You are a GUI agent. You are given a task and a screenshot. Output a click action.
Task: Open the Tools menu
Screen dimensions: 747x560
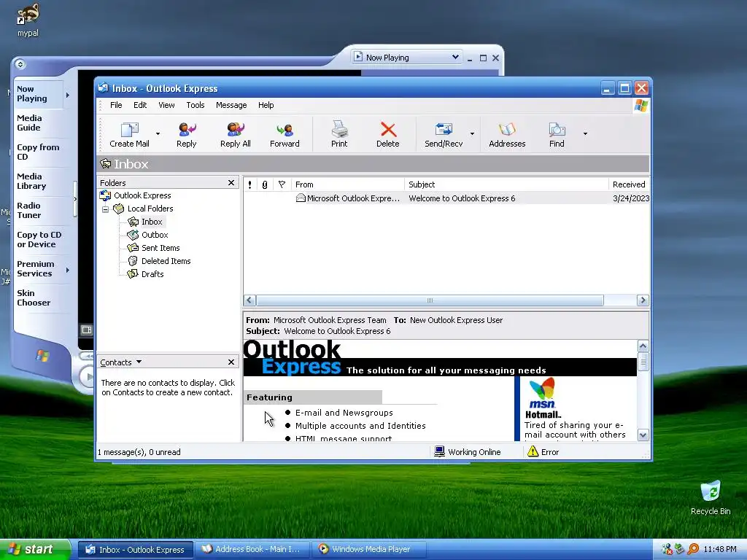coord(196,105)
